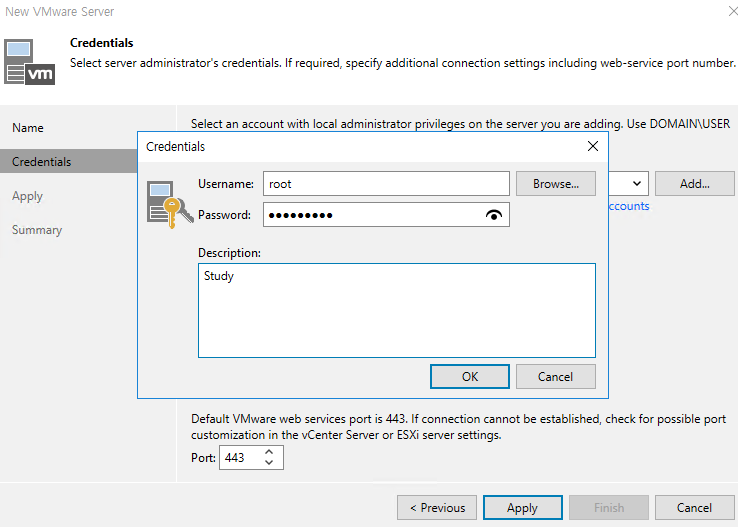Click the credentials key icon in dialog
This screenshot has height=527, width=738.
point(170,205)
